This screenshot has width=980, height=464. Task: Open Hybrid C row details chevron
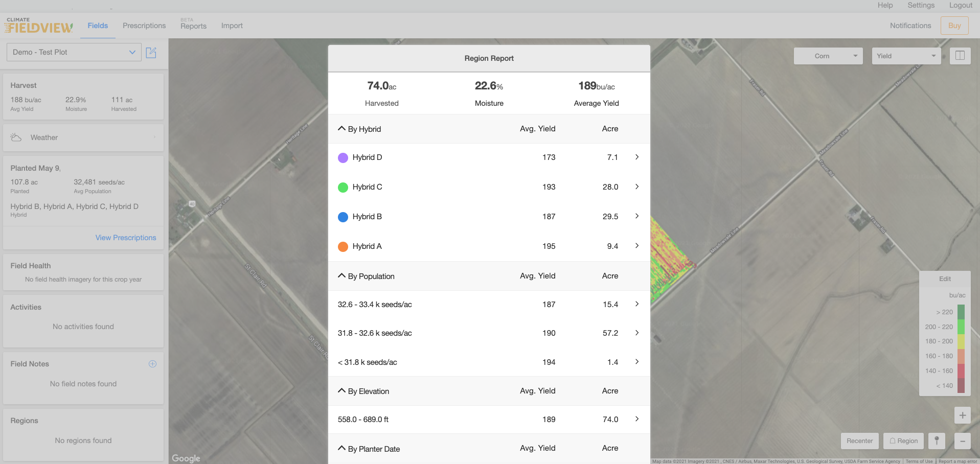pyautogui.click(x=637, y=187)
